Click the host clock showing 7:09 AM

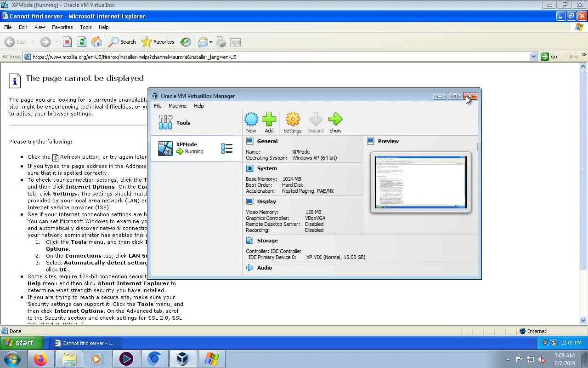(x=565, y=359)
